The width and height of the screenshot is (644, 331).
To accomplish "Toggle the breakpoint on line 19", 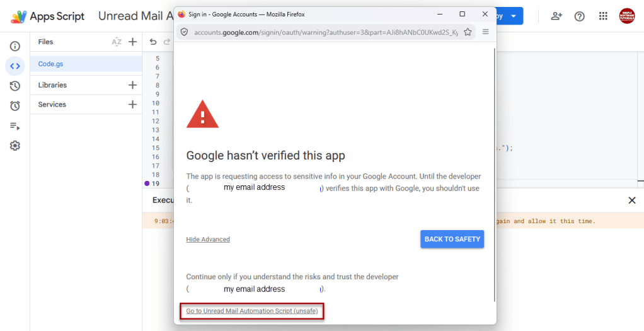I will coord(147,183).
